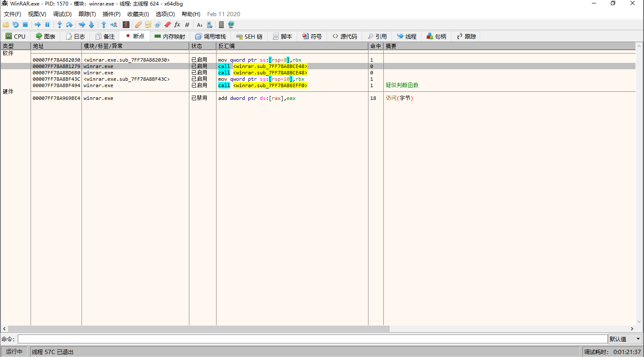Switch to the 内存映射 tab
Image resolution: width=644 pixels, height=357 pixels.
pos(170,37)
